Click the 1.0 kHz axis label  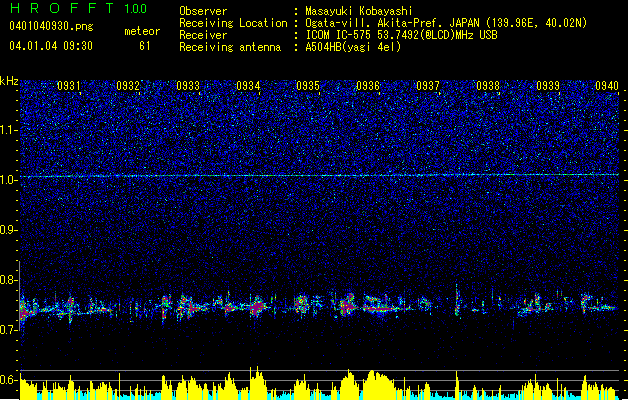pos(9,180)
